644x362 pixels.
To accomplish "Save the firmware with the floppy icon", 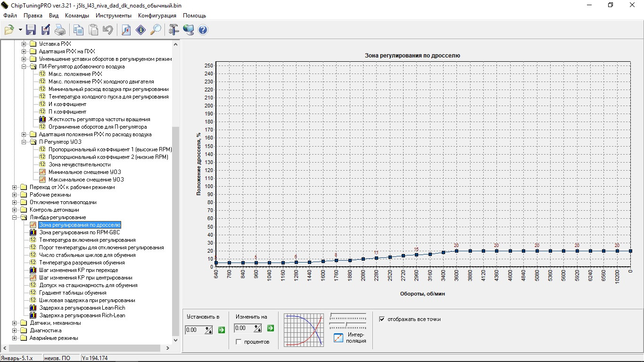I will pos(31,30).
